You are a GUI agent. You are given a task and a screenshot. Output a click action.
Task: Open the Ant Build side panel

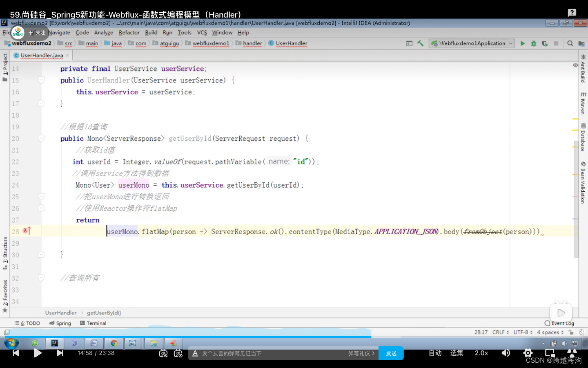pyautogui.click(x=583, y=68)
